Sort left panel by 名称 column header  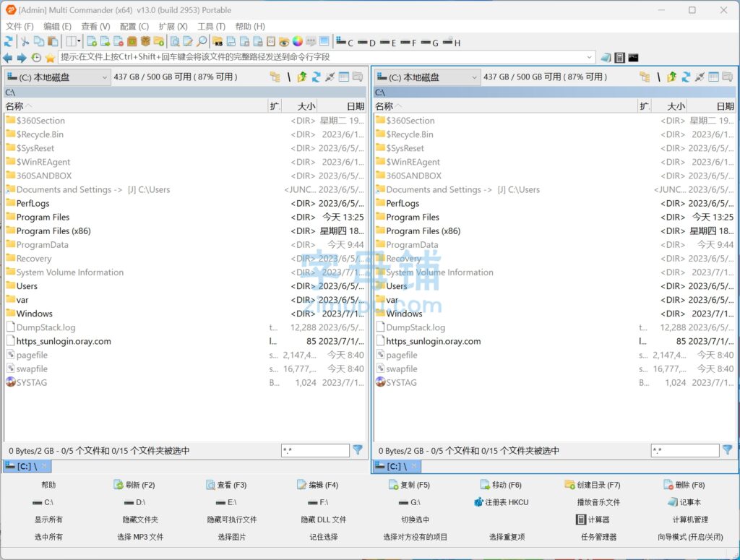(136, 106)
